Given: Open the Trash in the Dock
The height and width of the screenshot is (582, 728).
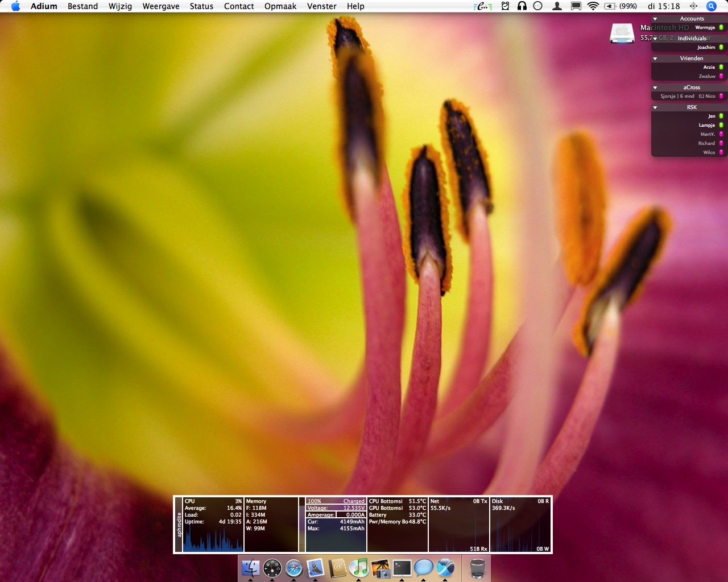Looking at the screenshot, I should point(477,568).
